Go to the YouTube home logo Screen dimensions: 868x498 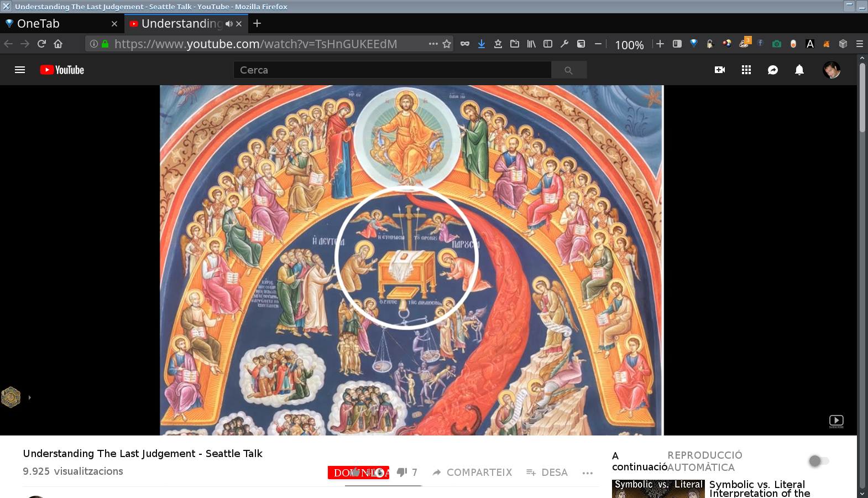pos(62,70)
